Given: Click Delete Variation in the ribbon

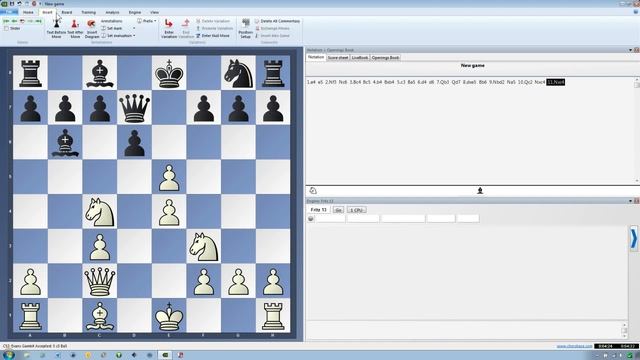Looking at the screenshot, I should pyautogui.click(x=213, y=21).
